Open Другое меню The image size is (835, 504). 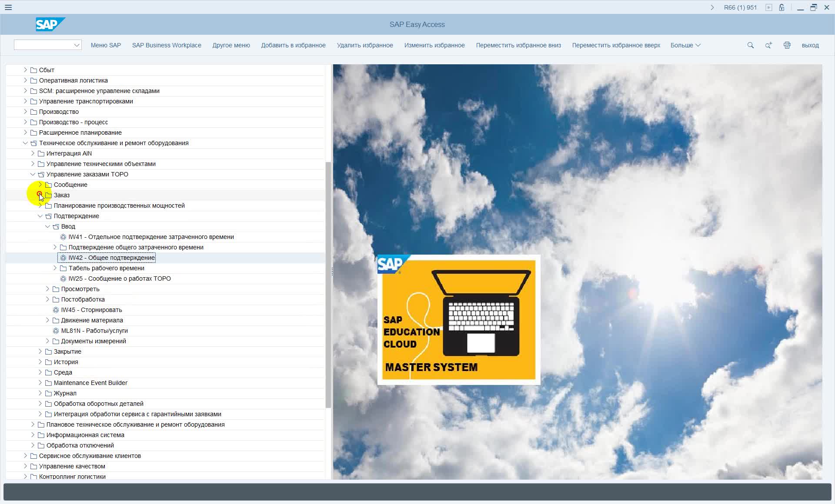pyautogui.click(x=231, y=45)
